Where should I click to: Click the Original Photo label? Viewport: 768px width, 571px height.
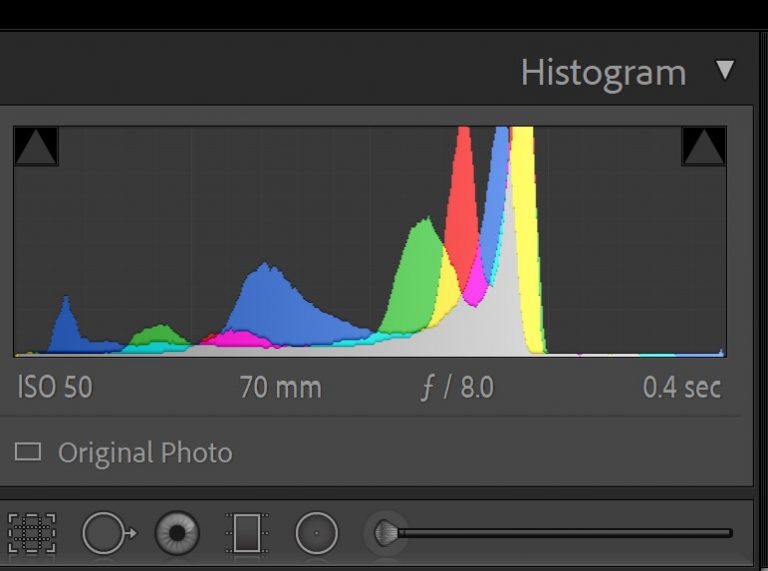pos(145,452)
